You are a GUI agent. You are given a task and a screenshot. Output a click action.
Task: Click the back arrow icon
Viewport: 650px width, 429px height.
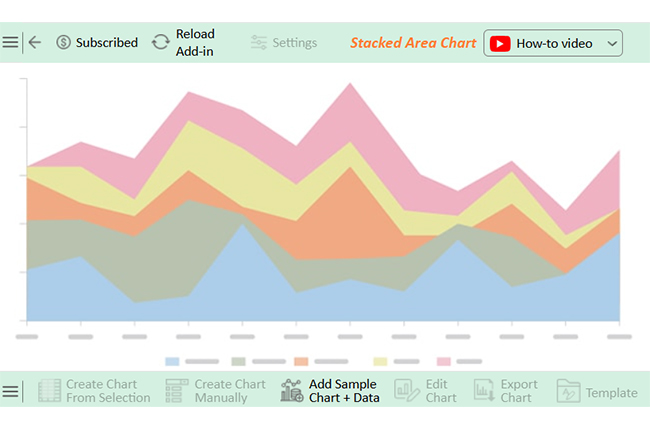coord(35,43)
